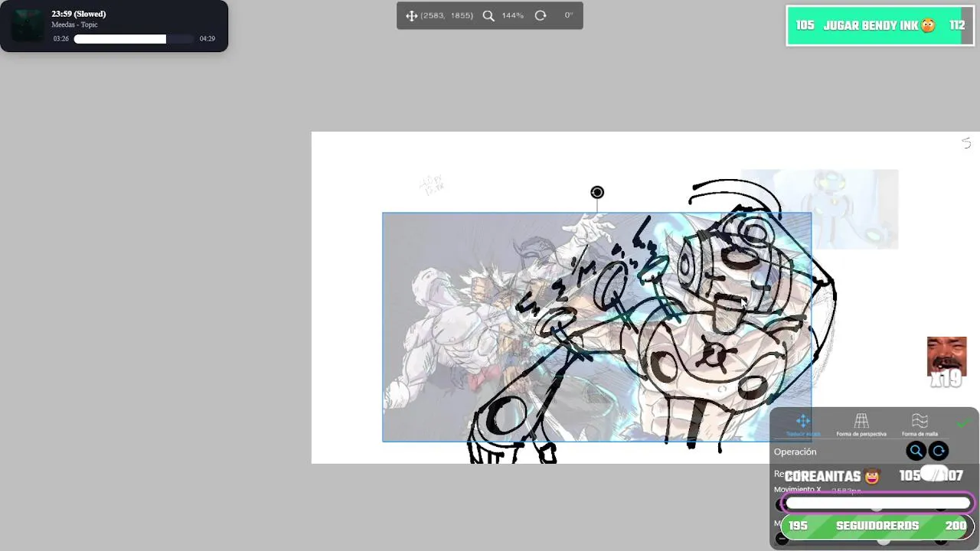Click the song title 23:59 (Slowed)
980x551 pixels.
tap(79, 14)
